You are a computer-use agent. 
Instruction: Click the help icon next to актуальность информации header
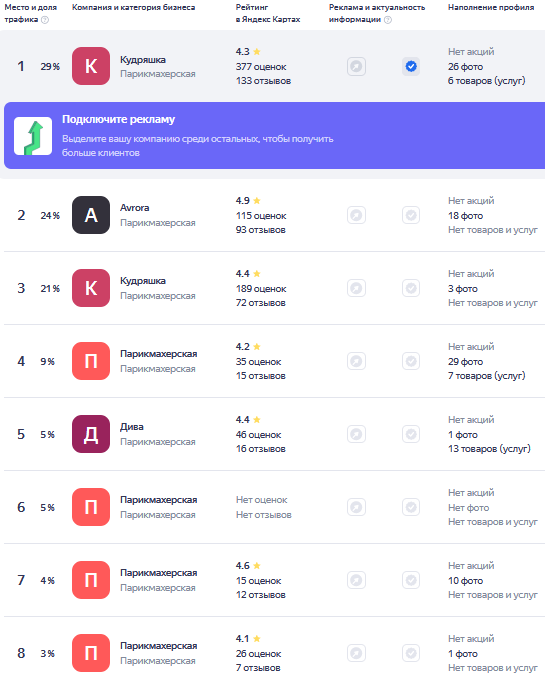(387, 20)
